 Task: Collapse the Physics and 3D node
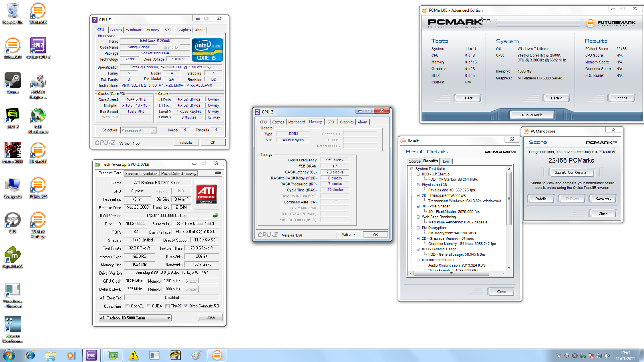point(418,185)
